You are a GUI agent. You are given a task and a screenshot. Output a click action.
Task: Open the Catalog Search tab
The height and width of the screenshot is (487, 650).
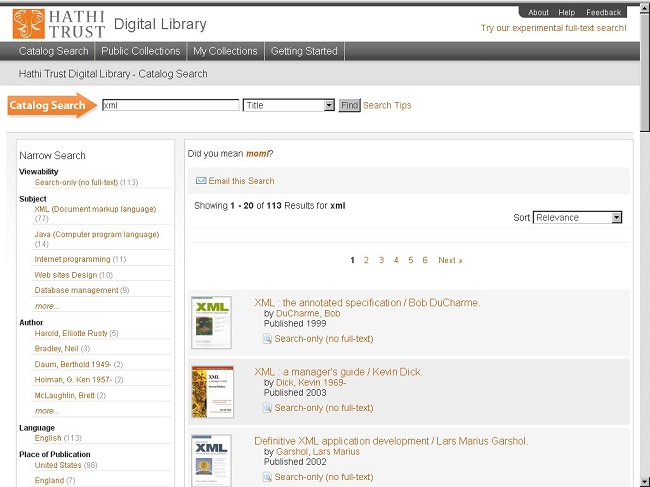53,51
